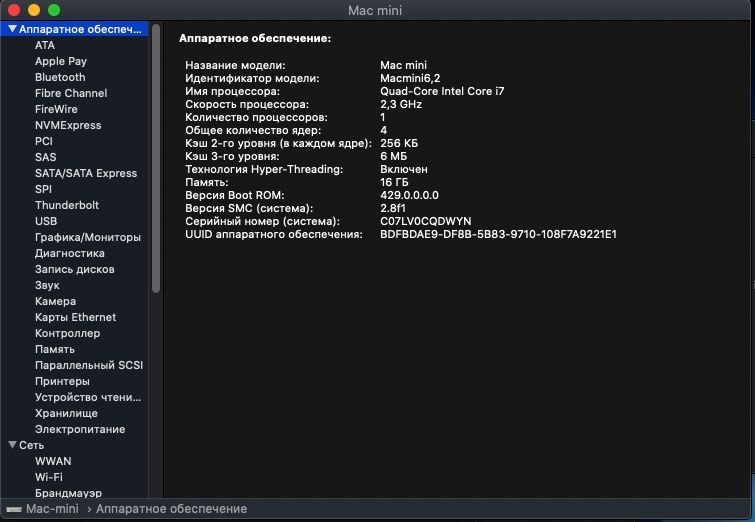The height and width of the screenshot is (522, 755).
Task: Click the 256 КБ L2 cache value
Action: click(399, 143)
